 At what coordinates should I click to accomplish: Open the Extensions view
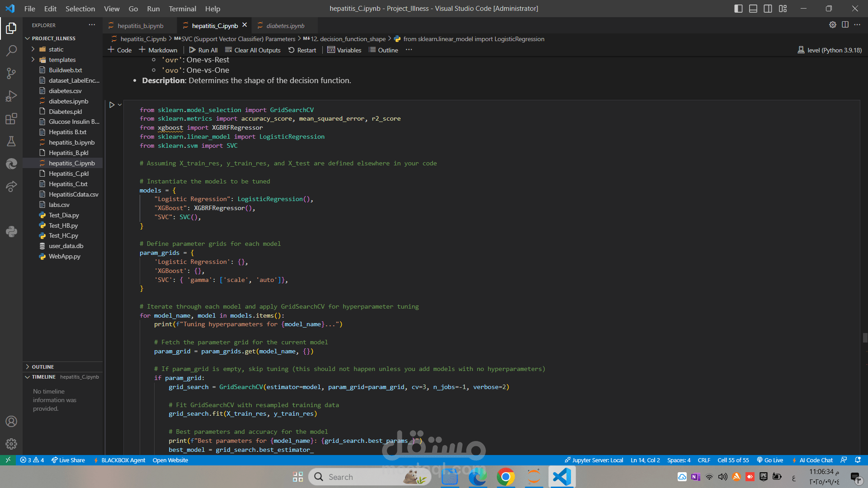[x=11, y=119]
